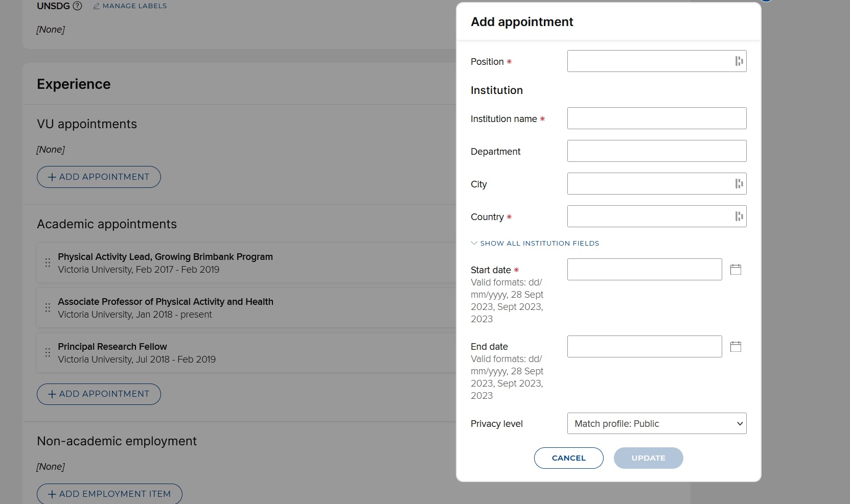Click into the Department text field

pos(656,151)
